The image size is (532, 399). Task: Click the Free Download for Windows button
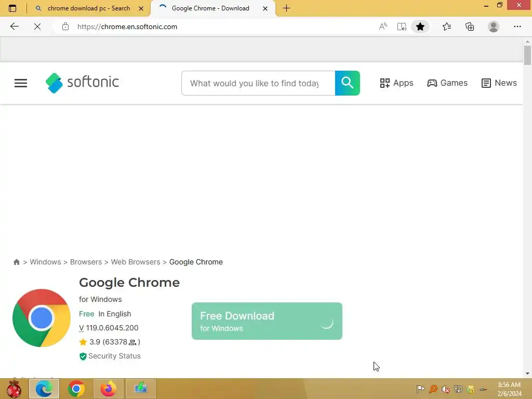(267, 321)
